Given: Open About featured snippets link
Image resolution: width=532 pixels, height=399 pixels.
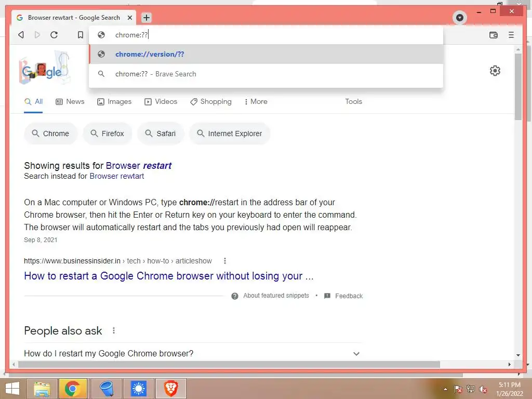Looking at the screenshot, I should click(x=276, y=296).
